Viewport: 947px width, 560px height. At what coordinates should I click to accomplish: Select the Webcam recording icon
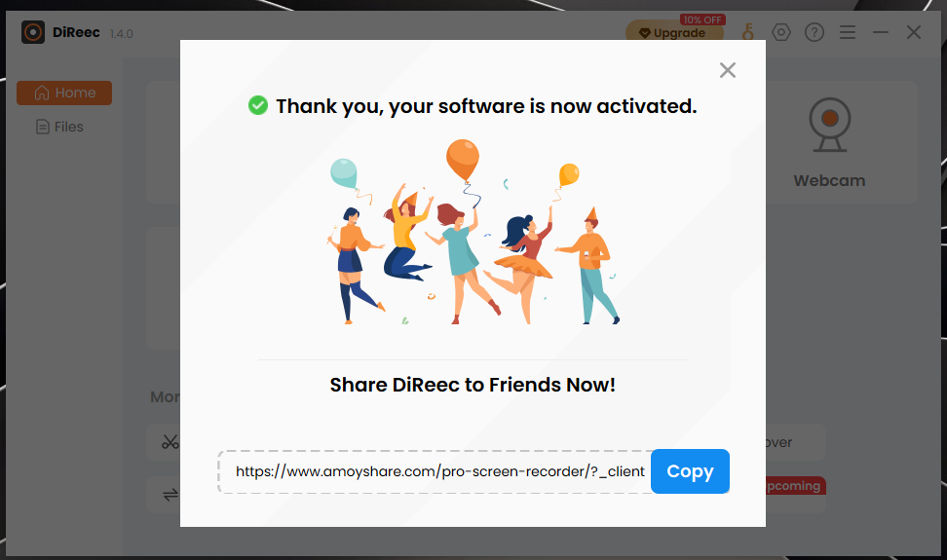click(x=829, y=125)
